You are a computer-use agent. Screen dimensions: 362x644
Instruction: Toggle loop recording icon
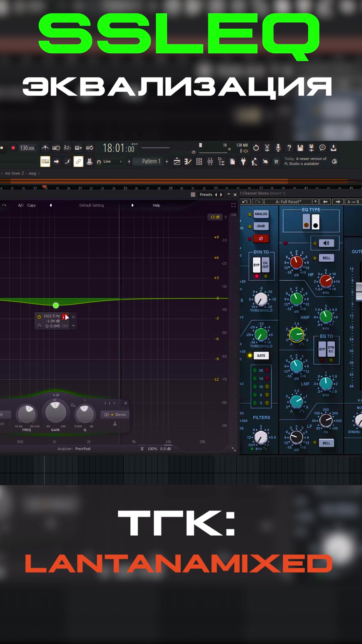[x=89, y=148]
